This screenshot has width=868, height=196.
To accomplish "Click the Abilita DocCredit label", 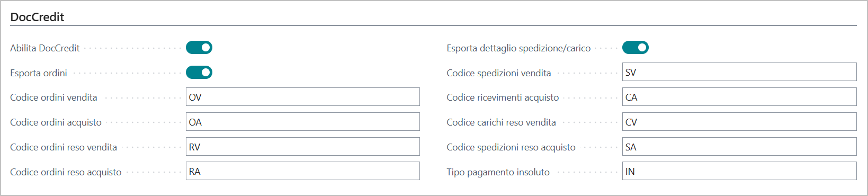I will (x=45, y=48).
